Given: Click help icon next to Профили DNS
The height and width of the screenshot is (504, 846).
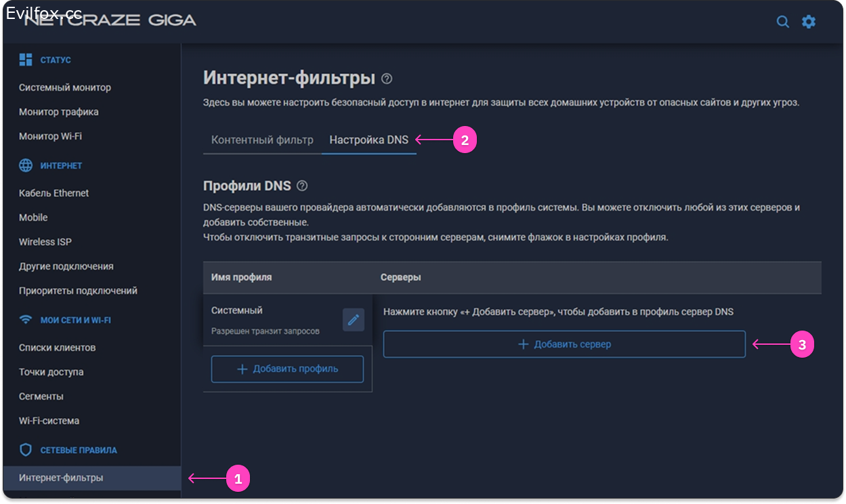Looking at the screenshot, I should pyautogui.click(x=302, y=186).
